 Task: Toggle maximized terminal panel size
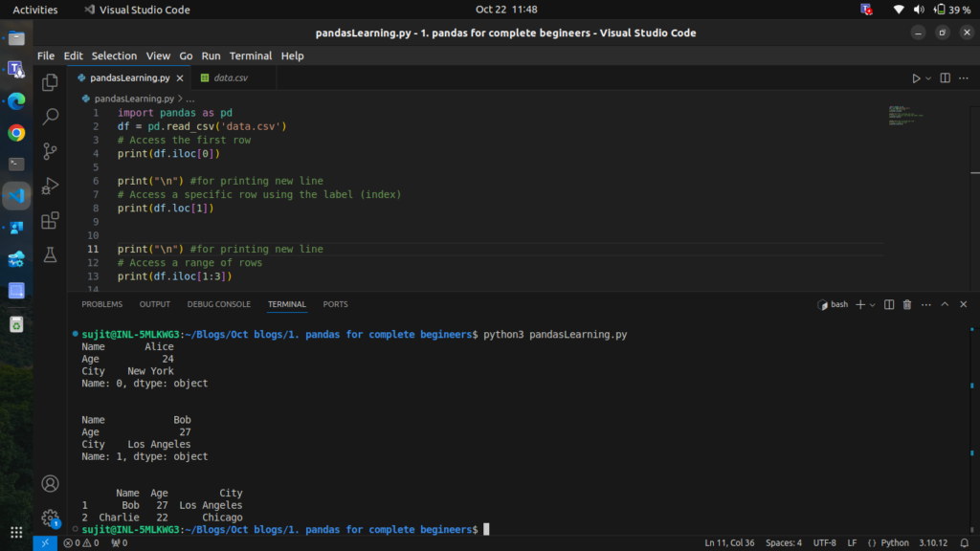945,304
